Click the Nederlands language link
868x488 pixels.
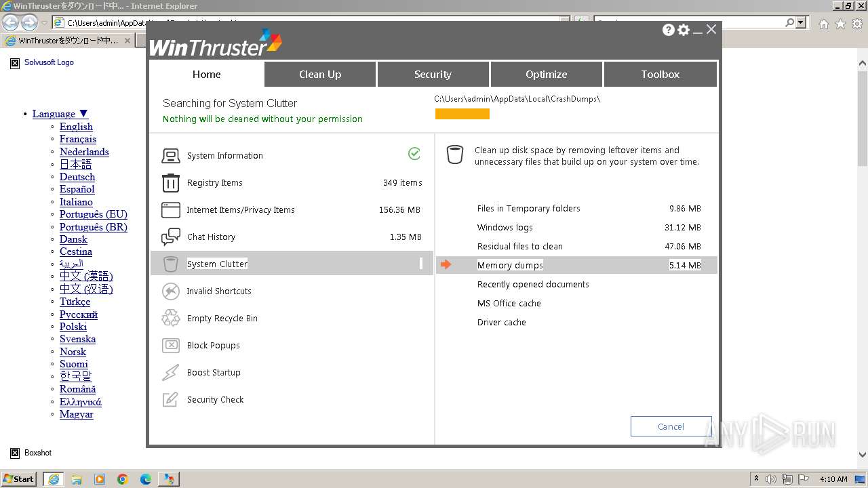84,152
